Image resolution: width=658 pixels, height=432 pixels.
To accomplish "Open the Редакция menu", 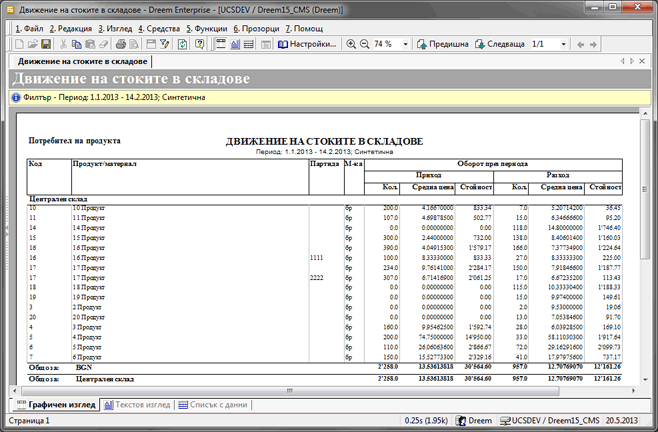I will click(70, 29).
